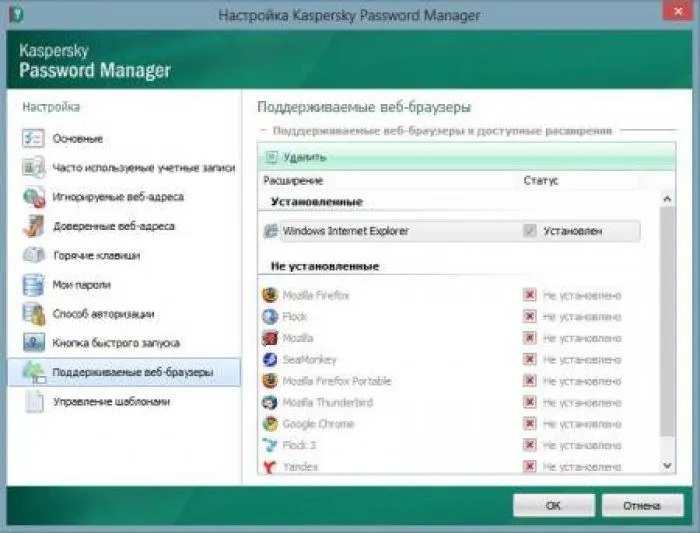The width and height of the screenshot is (700, 533).
Task: Click the SeaMonkey browser icon
Action: coord(270,359)
